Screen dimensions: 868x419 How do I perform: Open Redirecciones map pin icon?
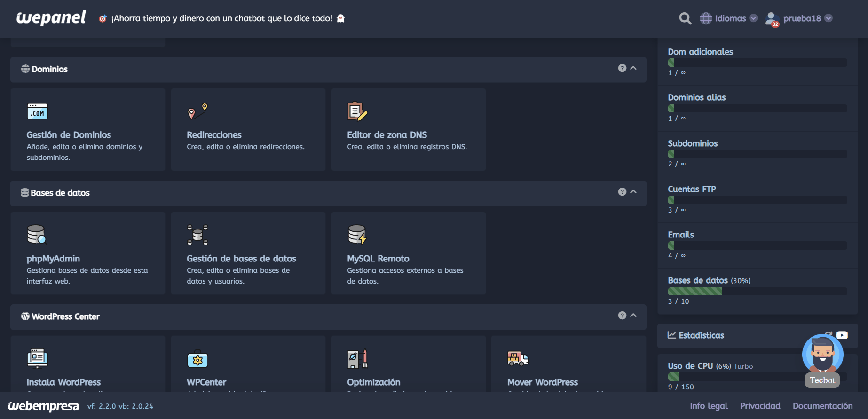[x=197, y=111]
